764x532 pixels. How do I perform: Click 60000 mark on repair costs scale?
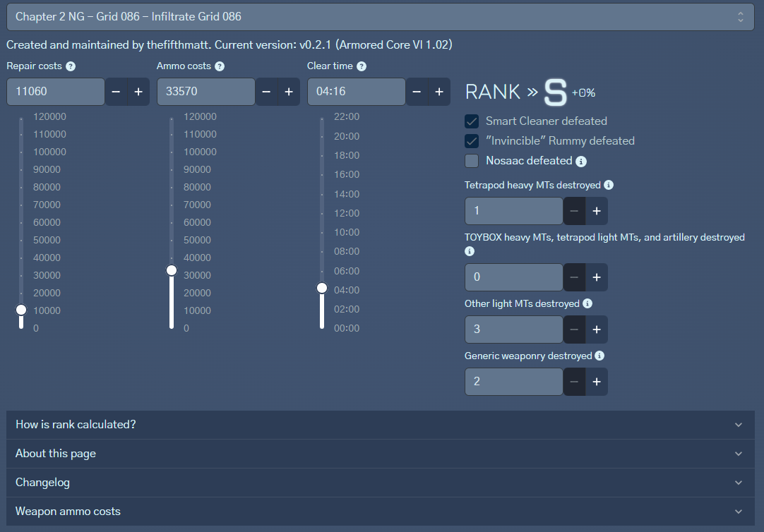pyautogui.click(x=47, y=222)
